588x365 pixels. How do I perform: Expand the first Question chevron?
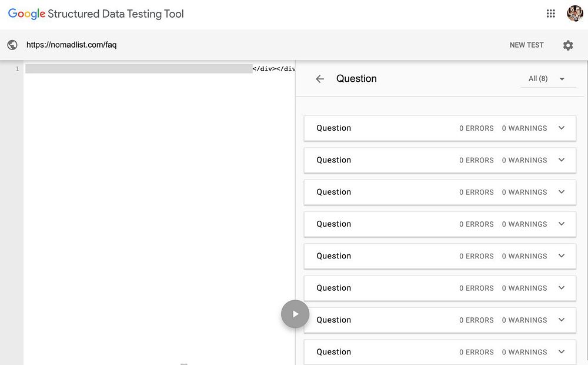pos(561,128)
